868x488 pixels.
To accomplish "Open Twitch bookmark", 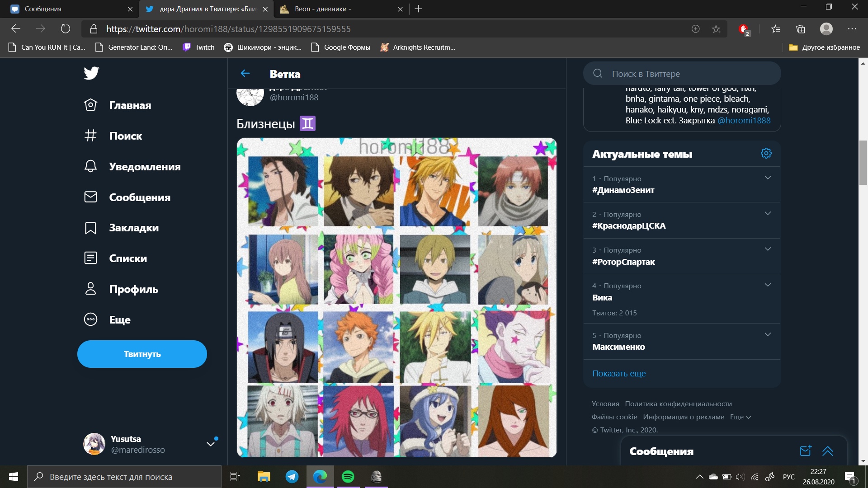I will pyautogui.click(x=198, y=47).
